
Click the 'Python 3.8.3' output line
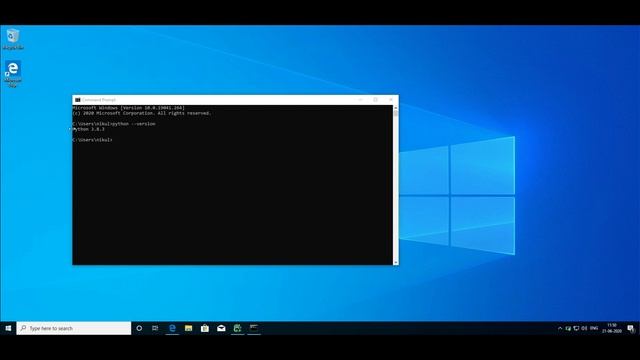[89, 129]
